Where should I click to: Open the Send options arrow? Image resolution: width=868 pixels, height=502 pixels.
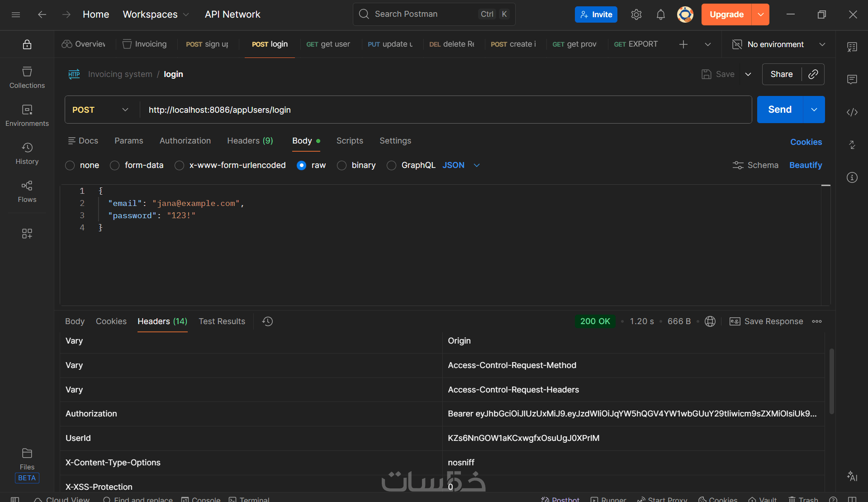[x=814, y=110]
